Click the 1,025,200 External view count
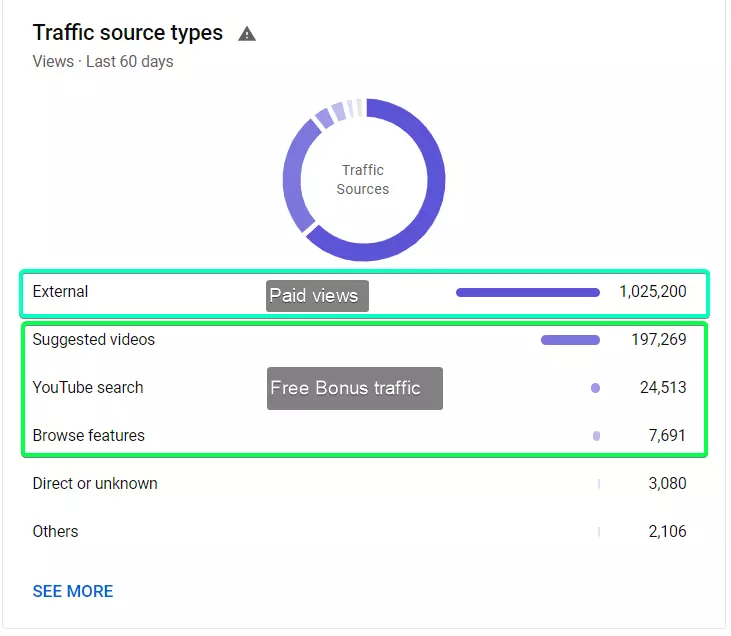 click(x=652, y=292)
